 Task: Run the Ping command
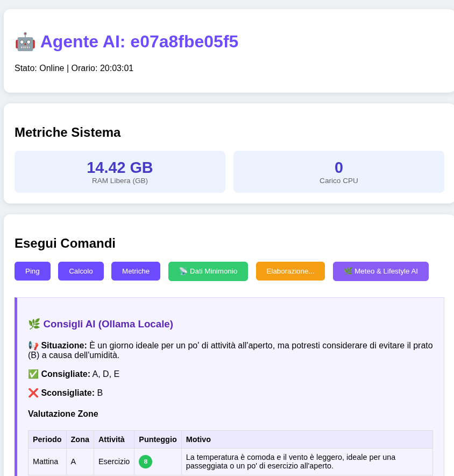[x=32, y=271]
